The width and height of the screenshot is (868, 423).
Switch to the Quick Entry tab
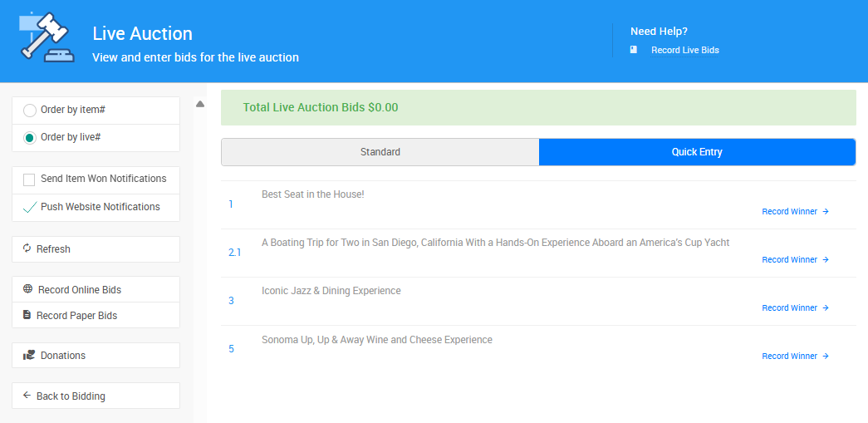point(697,152)
